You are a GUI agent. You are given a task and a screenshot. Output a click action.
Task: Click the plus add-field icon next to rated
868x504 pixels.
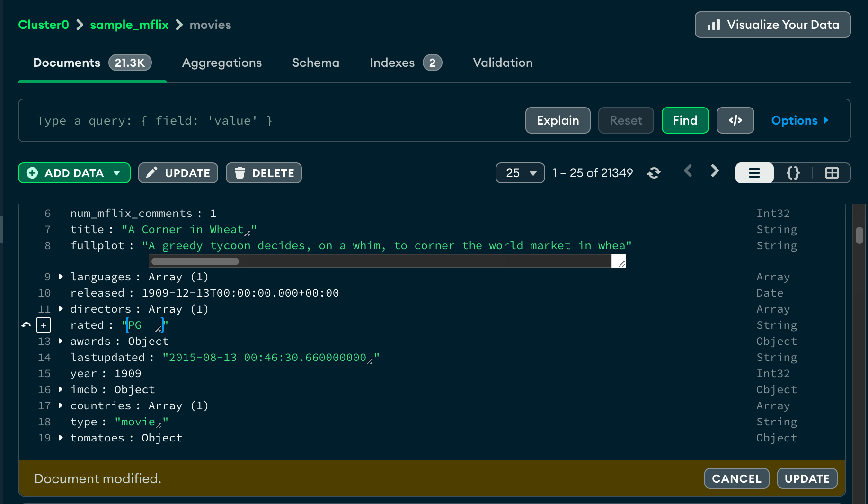(x=44, y=325)
